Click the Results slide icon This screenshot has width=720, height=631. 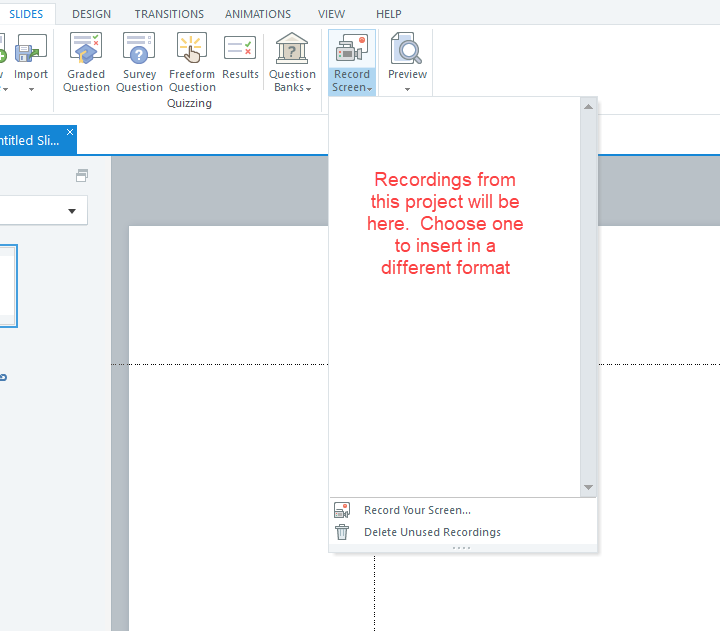coord(240,48)
